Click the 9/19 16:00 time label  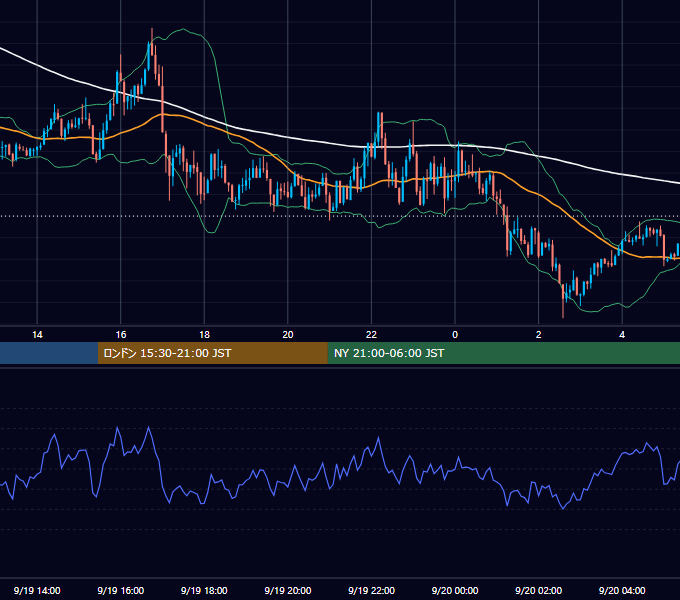pyautogui.click(x=121, y=590)
